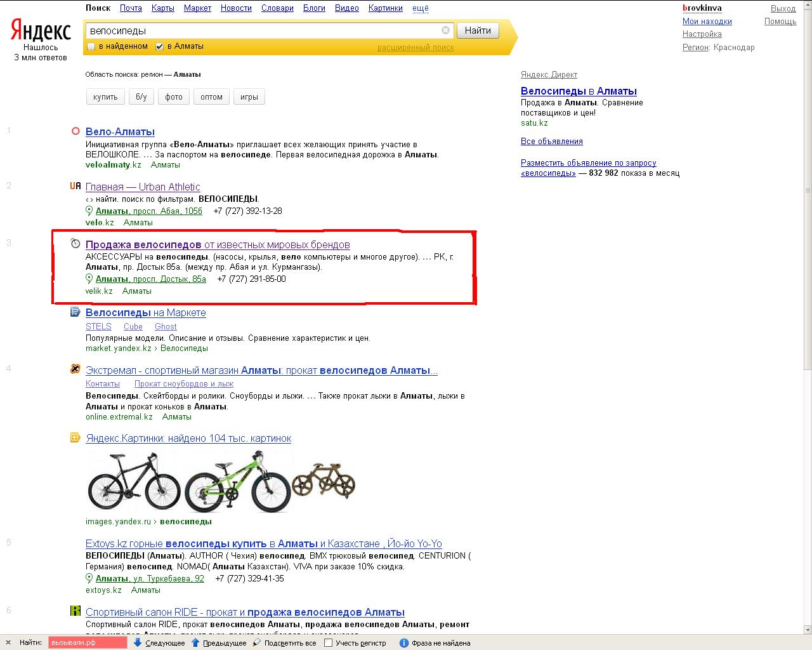Click the Регион link
The height and width of the screenshot is (650, 812).
coord(695,47)
